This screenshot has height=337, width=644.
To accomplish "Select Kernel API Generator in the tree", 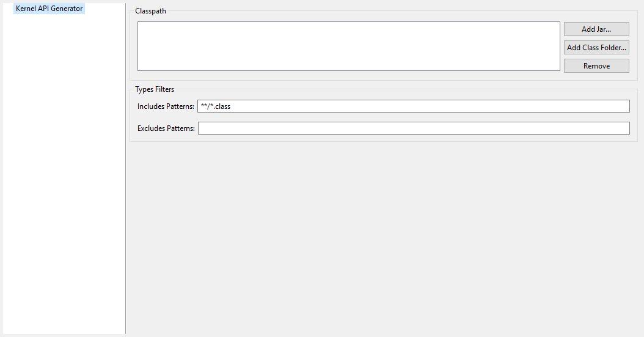I will tap(49, 9).
